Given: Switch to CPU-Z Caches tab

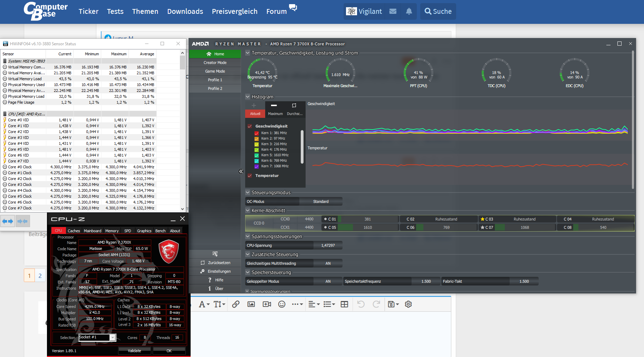Looking at the screenshot, I should [x=74, y=231].
